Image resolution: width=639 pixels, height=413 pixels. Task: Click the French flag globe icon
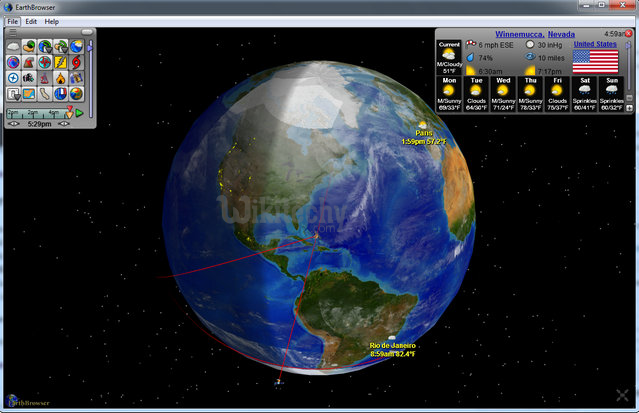tap(60, 94)
